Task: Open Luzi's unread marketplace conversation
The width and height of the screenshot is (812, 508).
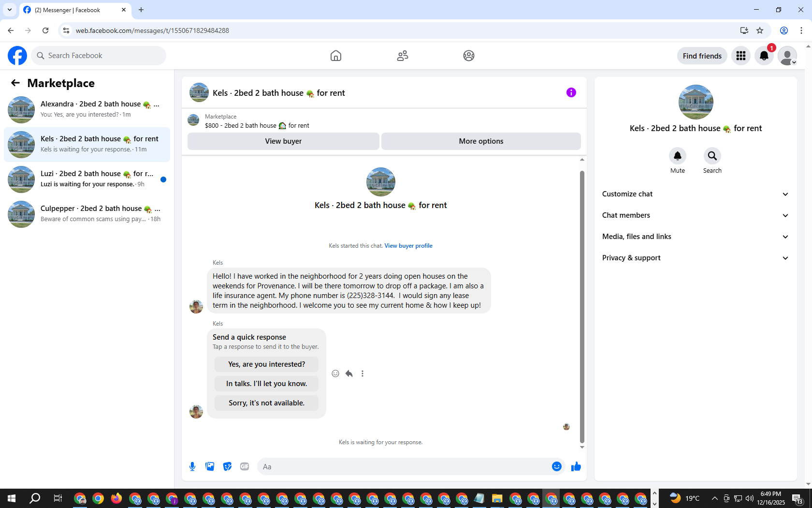Action: 87,179
